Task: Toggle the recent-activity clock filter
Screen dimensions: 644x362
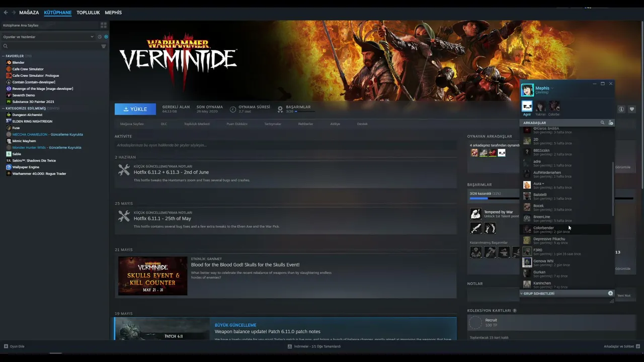Action: coord(100,37)
